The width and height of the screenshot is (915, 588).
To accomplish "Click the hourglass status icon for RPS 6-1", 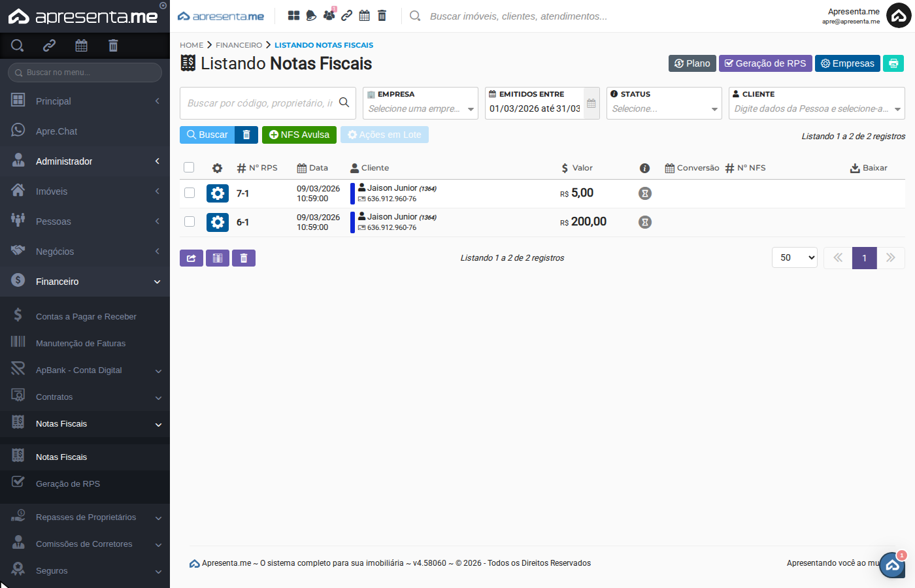I will [x=645, y=222].
